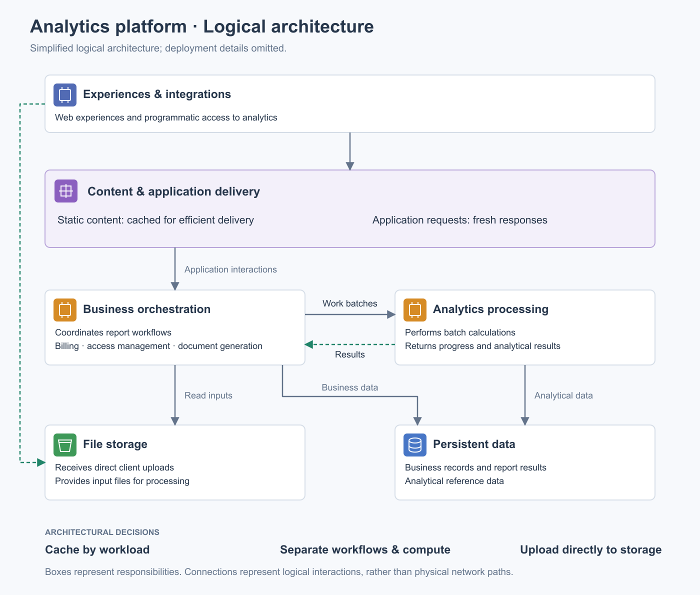The height and width of the screenshot is (595, 700).
Task: Select the 'File storage' heading
Action: (115, 444)
